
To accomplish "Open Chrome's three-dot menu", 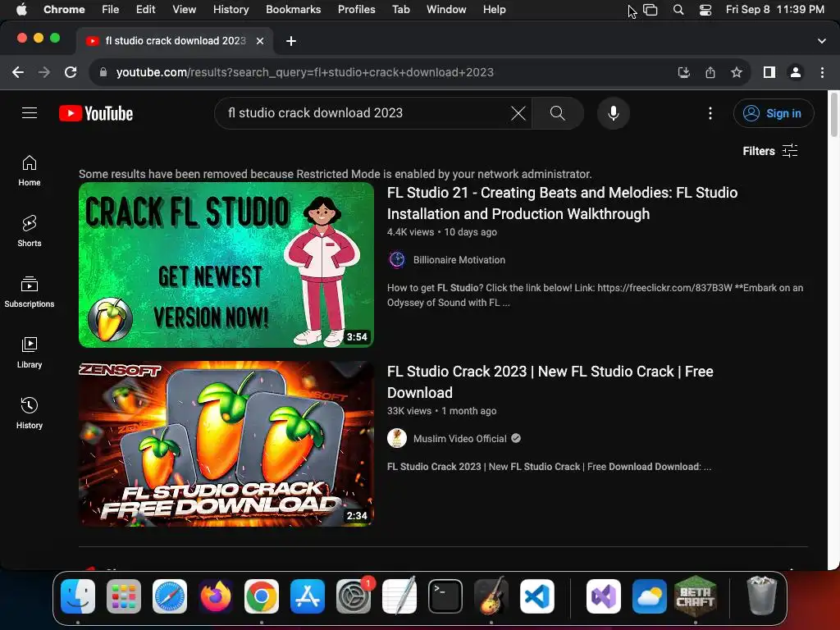I will pyautogui.click(x=822, y=72).
